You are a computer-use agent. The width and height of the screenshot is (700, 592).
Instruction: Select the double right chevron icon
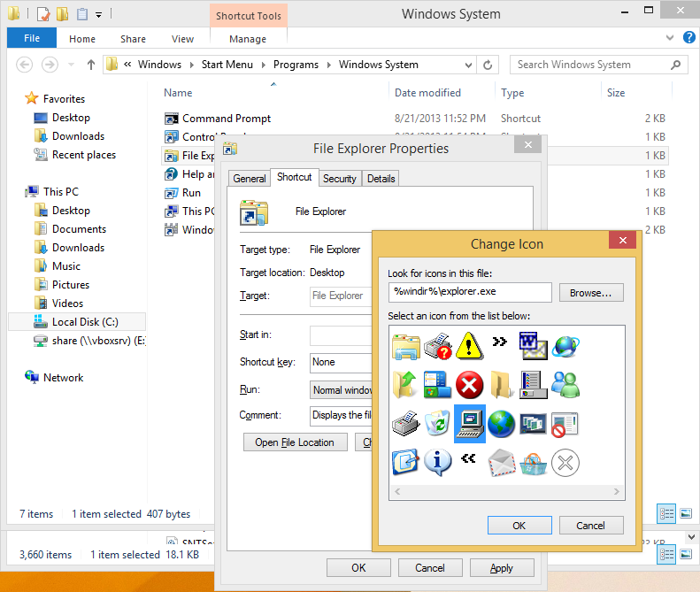point(500,342)
